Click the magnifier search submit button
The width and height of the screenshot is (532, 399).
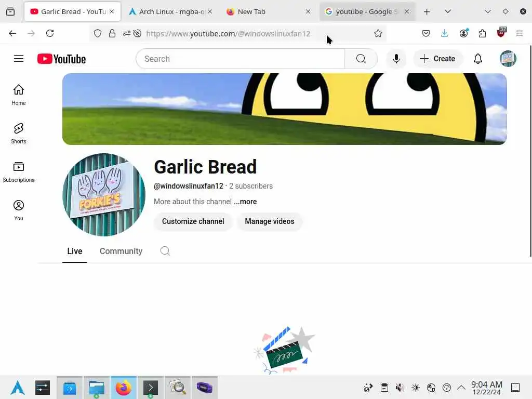(361, 59)
